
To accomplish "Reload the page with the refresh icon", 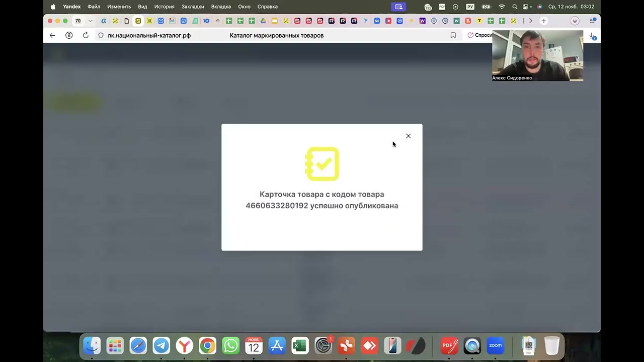I will 86,35.
